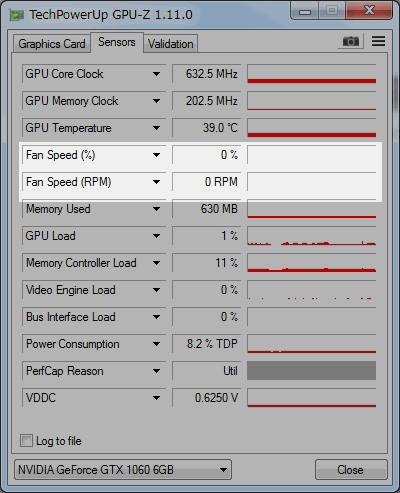The image size is (400, 493).
Task: Expand the Memory Used sensor dropdown
Action: pyautogui.click(x=156, y=209)
